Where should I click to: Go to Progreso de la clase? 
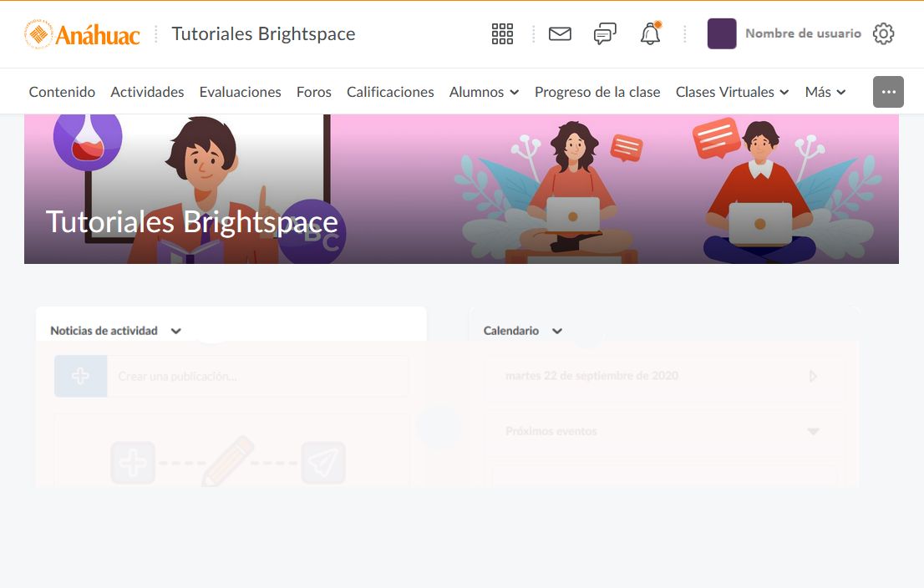597,92
